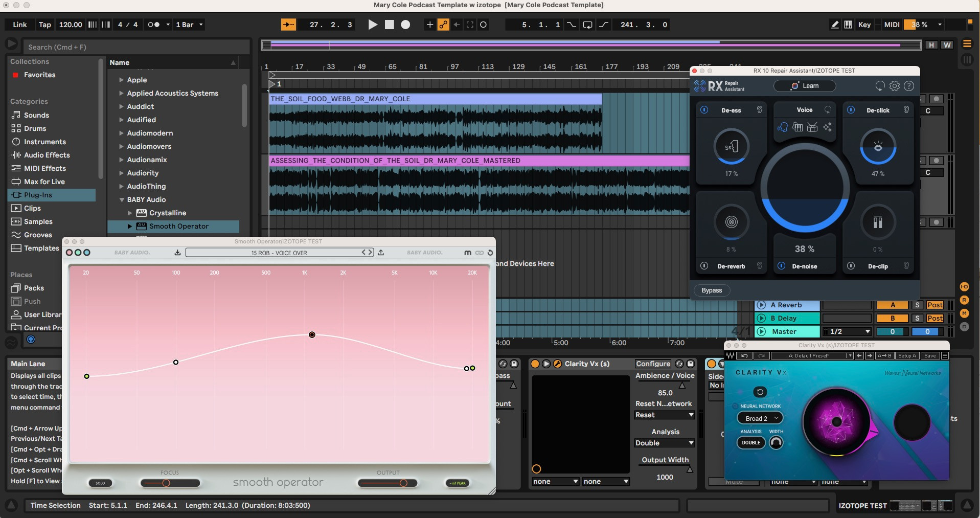This screenshot has width=980, height=518.
Task: Open RX Repair Assistant settings gear
Action: click(894, 86)
